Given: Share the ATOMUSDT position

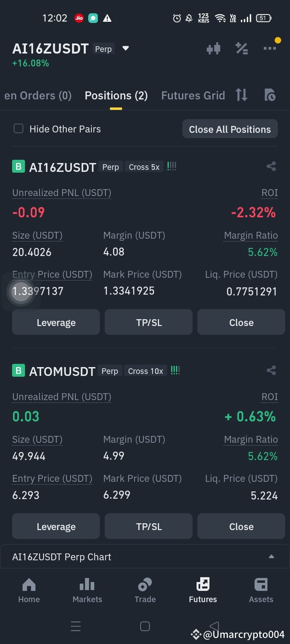Looking at the screenshot, I should pos(271,370).
